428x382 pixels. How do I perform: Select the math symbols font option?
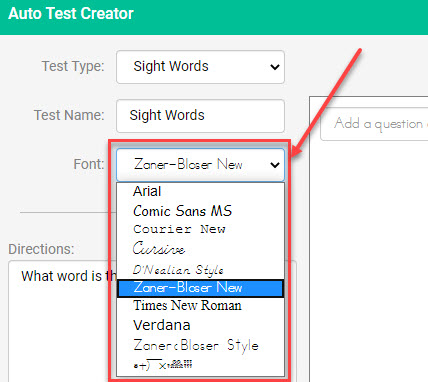tap(200, 365)
